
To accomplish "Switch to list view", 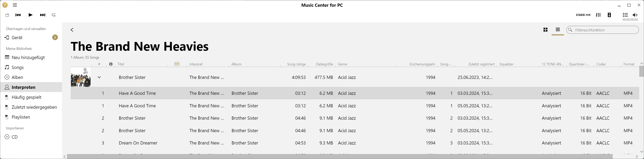I will (558, 30).
